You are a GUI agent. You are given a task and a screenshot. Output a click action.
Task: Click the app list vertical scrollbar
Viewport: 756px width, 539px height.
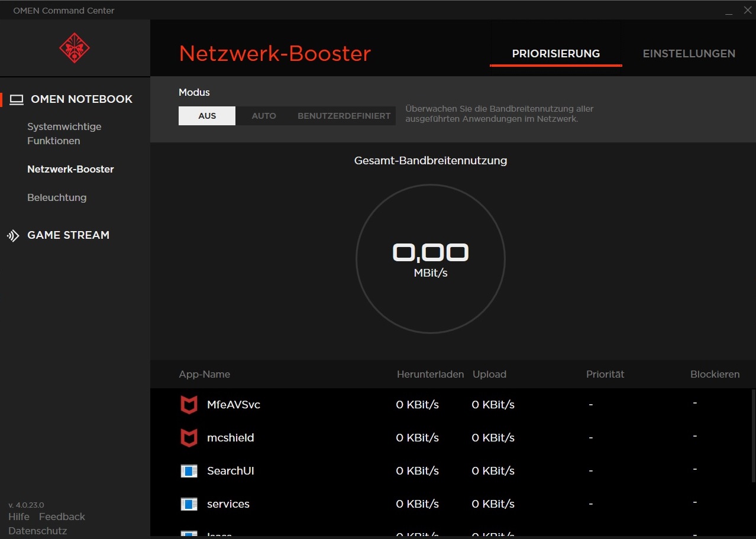[752, 437]
